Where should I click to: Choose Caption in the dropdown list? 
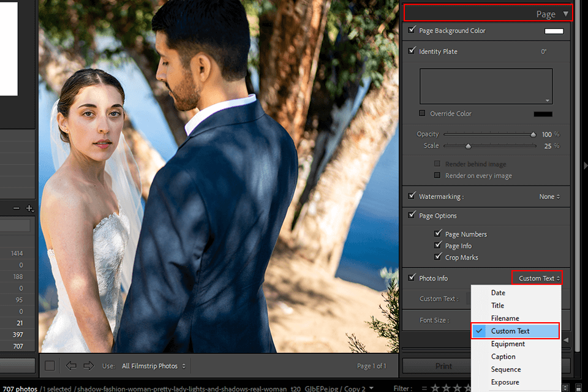(x=503, y=356)
